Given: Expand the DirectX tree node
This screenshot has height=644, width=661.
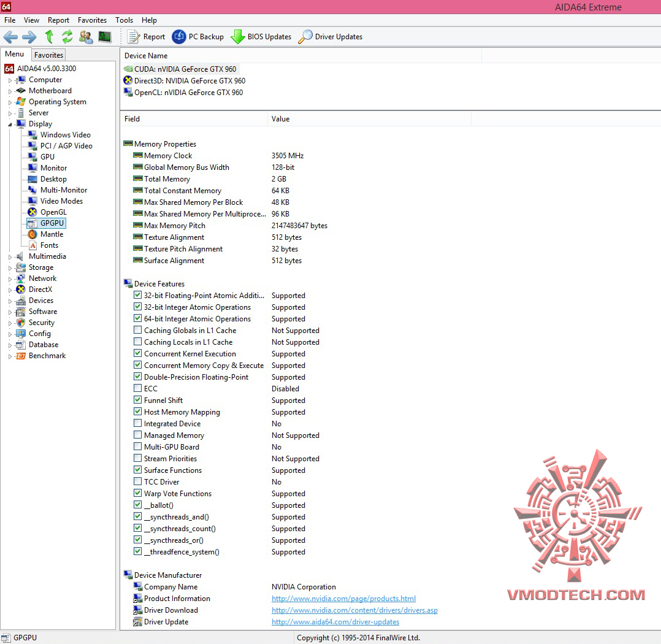Looking at the screenshot, I should [x=10, y=289].
